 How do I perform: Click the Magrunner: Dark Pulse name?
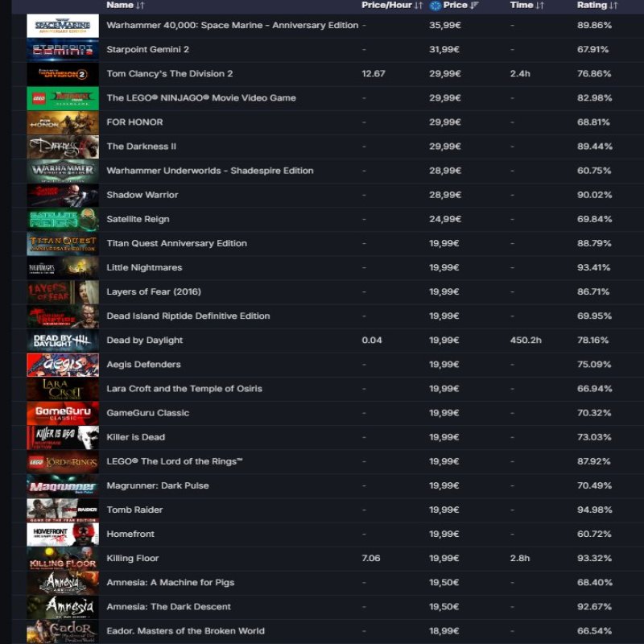(158, 485)
